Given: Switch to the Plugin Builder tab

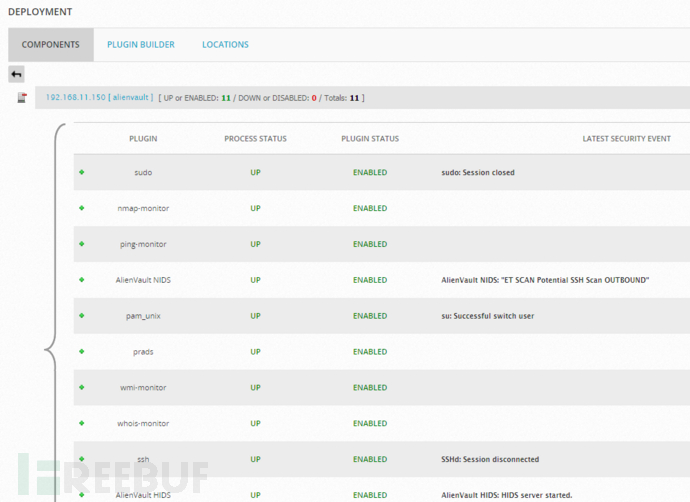Looking at the screenshot, I should (x=141, y=44).
